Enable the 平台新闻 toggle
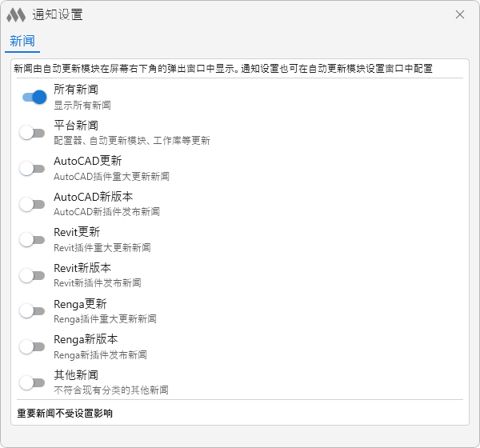 point(32,133)
